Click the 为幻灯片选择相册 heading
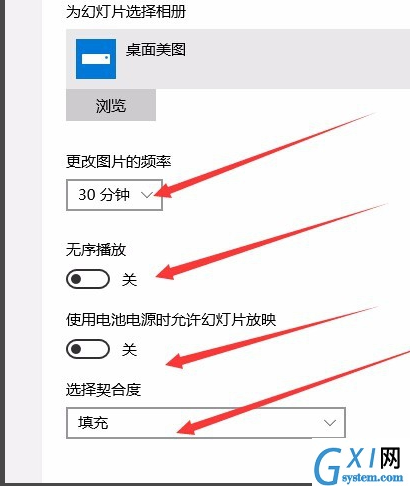Image resolution: width=410 pixels, height=486 pixels. (x=126, y=12)
